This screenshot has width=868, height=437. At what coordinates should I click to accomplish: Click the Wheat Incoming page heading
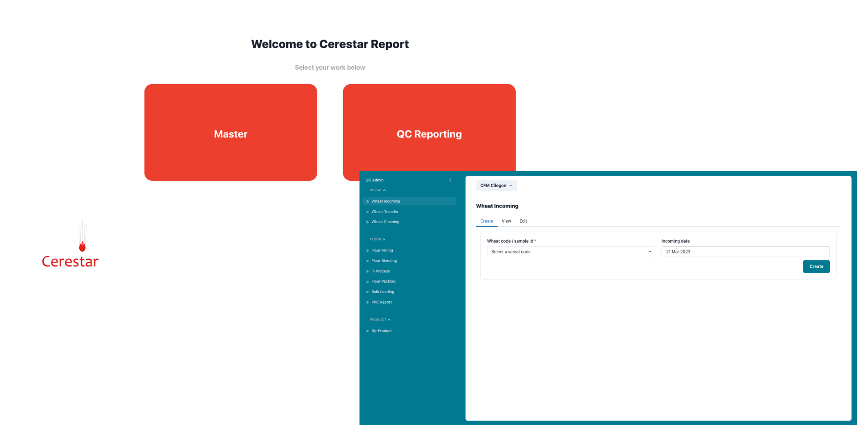[x=497, y=206]
